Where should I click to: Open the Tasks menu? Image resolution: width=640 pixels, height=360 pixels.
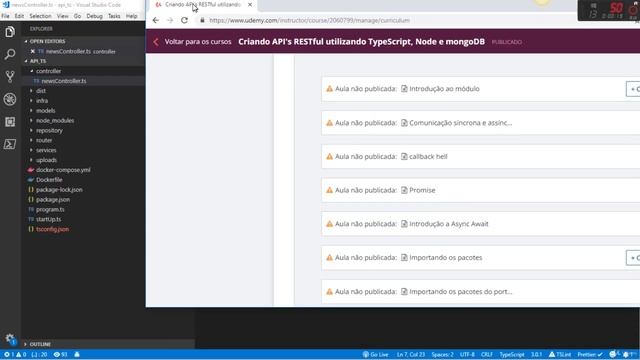pos(114,16)
